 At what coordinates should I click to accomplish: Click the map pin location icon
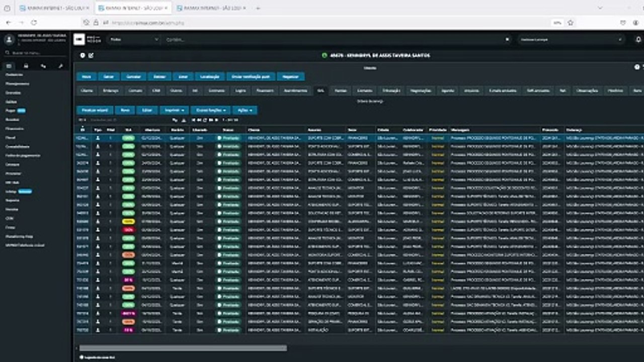click(x=83, y=55)
